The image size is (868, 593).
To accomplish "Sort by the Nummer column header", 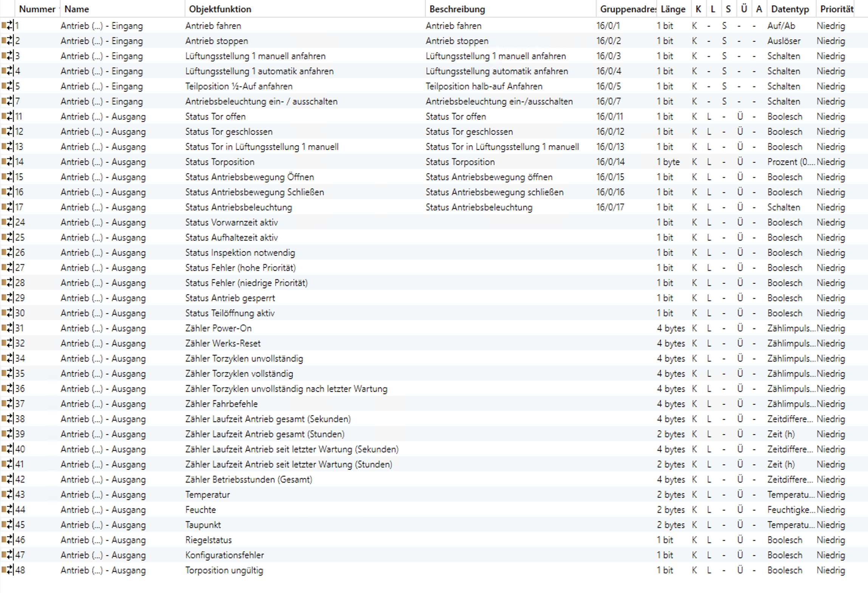I will 37,9.
